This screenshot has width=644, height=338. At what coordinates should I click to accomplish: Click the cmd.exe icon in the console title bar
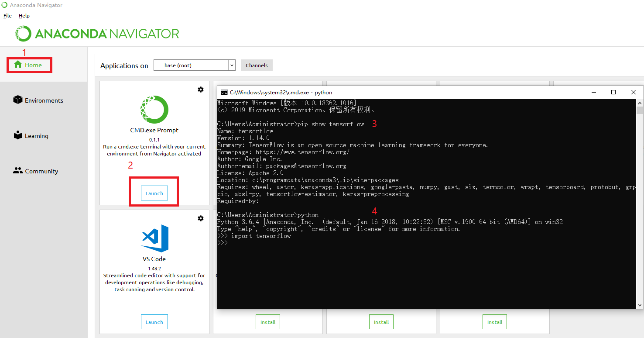click(x=224, y=92)
